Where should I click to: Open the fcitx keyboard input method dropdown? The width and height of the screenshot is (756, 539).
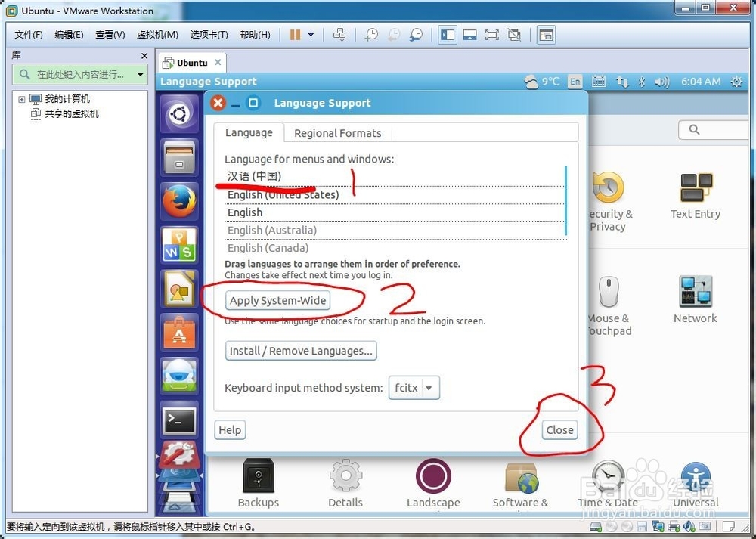(414, 388)
